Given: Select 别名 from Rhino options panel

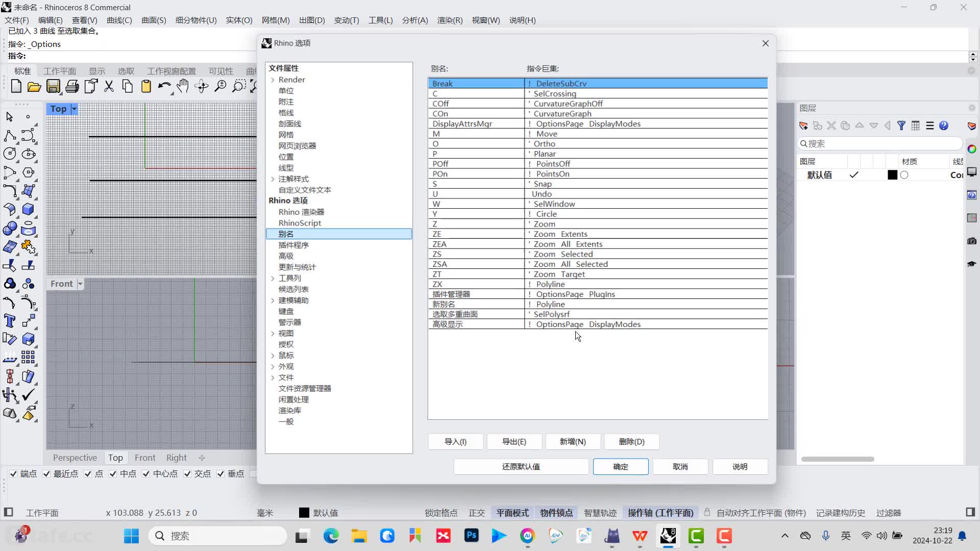Looking at the screenshot, I should point(285,234).
